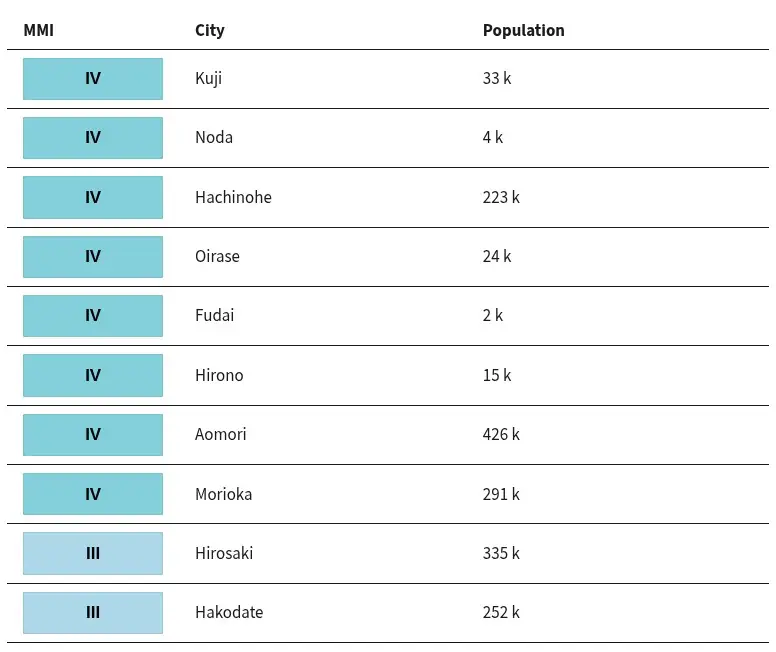The width and height of the screenshot is (776, 652).
Task: Select the IV intensity badge for Noda
Action: coord(93,138)
